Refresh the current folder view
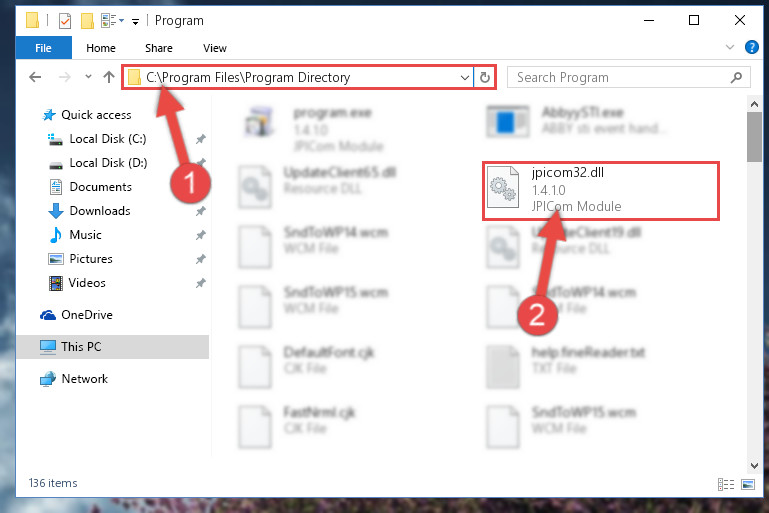769x513 pixels. coord(485,77)
